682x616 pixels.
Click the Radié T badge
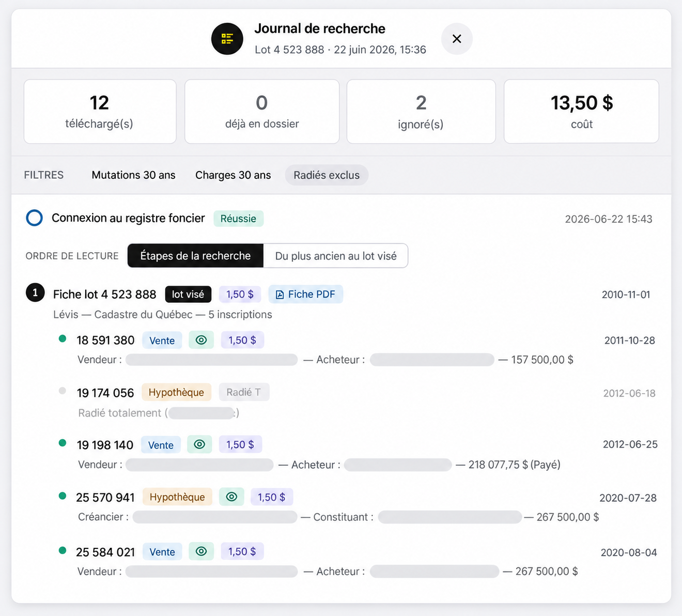pyautogui.click(x=244, y=392)
